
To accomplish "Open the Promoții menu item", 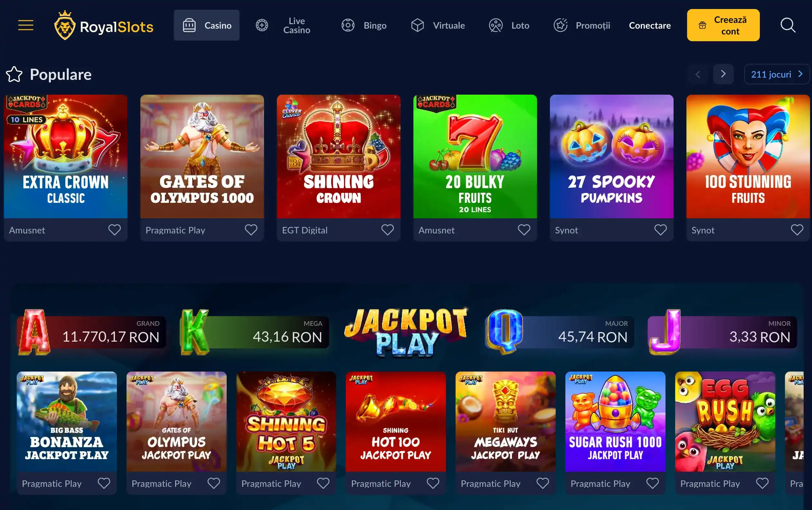I will click(582, 25).
